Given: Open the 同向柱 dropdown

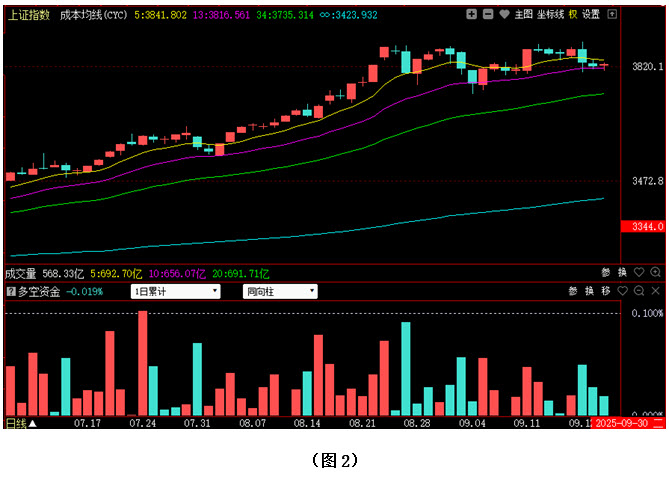Looking at the screenshot, I should pos(280,292).
